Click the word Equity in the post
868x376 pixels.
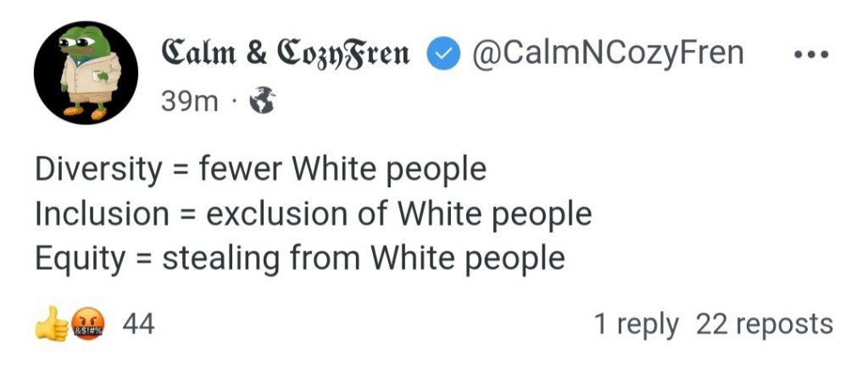click(80, 257)
